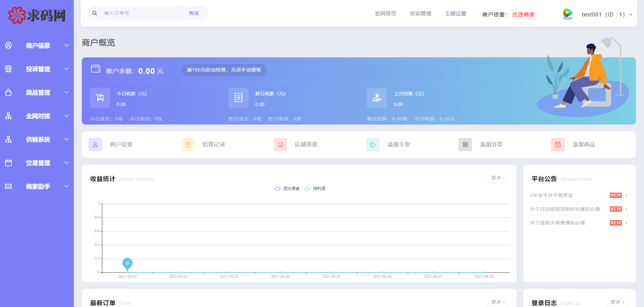
Task: Open the 添加卡密 shortcut link
Action: (399, 145)
